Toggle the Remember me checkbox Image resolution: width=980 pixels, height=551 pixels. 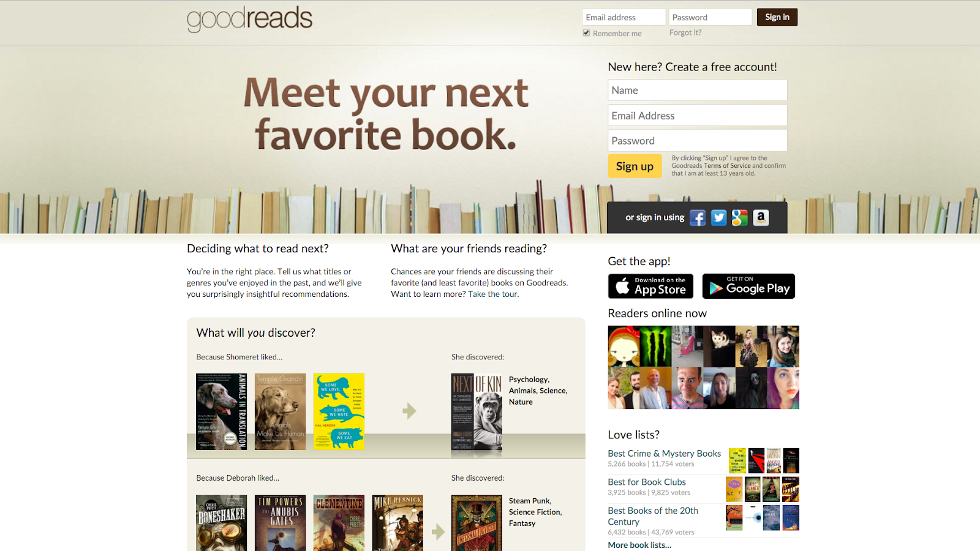[x=586, y=33]
